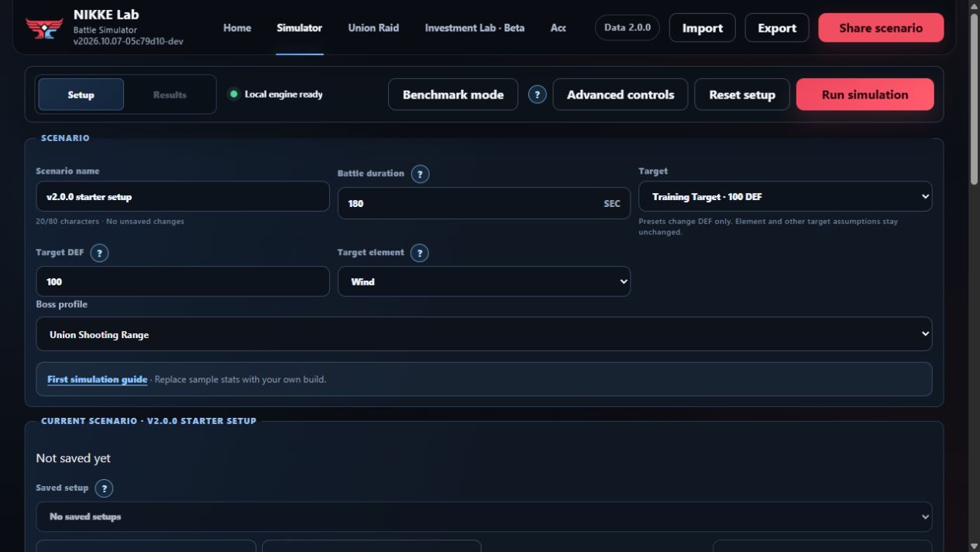Click the Import button
This screenshot has height=552, width=980.
click(x=702, y=28)
